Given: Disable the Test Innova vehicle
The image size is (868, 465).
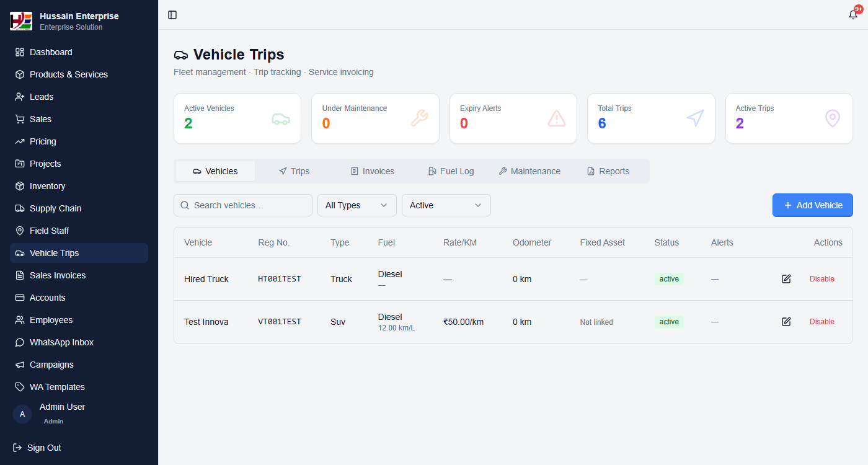Looking at the screenshot, I should [x=822, y=322].
